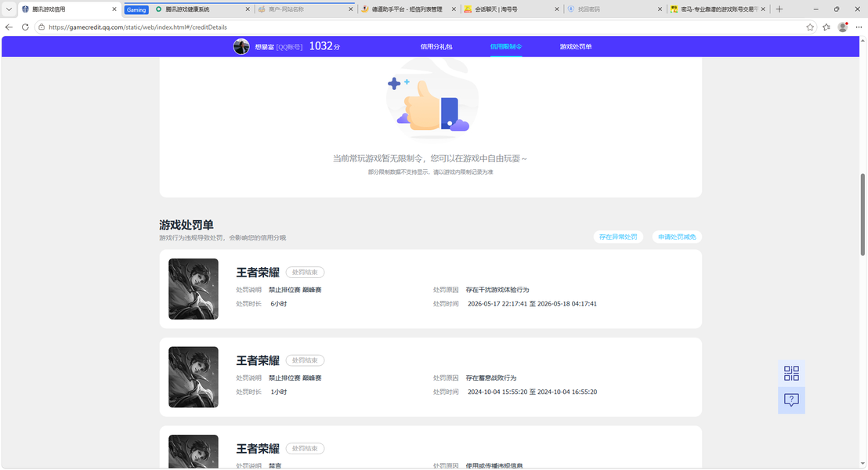Image resolution: width=868 pixels, height=470 pixels.
Task: Switch to the 商户-网站名称 tab
Action: pos(305,9)
